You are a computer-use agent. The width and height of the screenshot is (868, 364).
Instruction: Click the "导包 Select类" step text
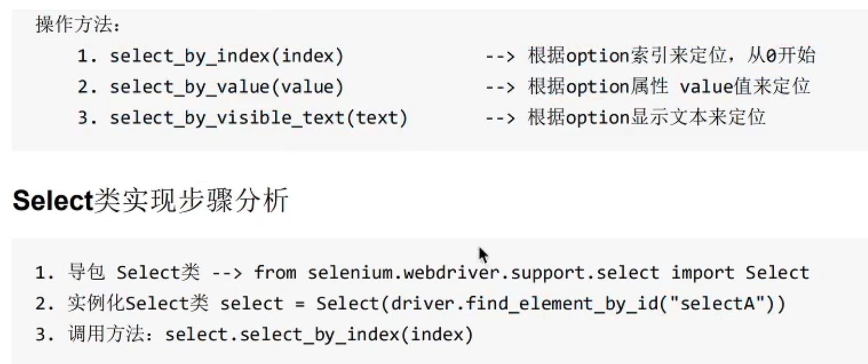133,272
